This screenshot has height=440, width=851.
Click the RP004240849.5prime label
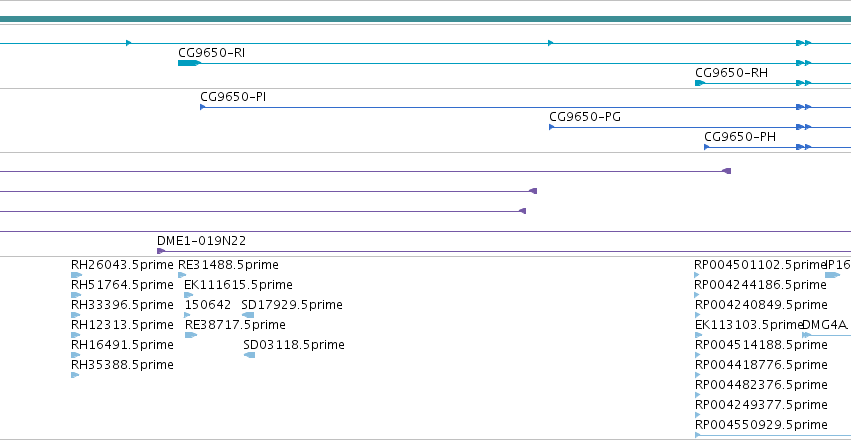tap(761, 304)
